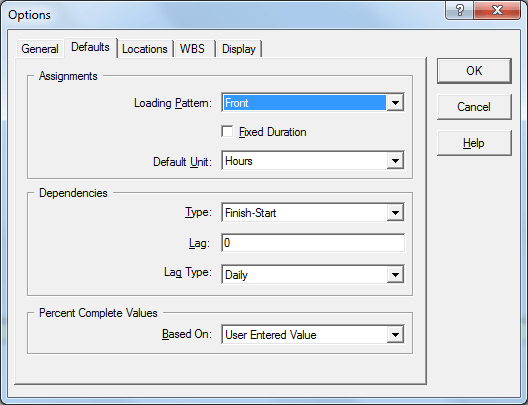Expand the Lag Type dropdown arrow
Screen dimensions: 528x405
click(395, 274)
